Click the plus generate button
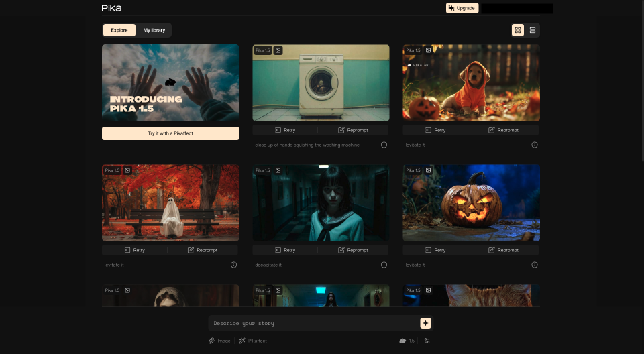This screenshot has width=644, height=354. pos(425,323)
